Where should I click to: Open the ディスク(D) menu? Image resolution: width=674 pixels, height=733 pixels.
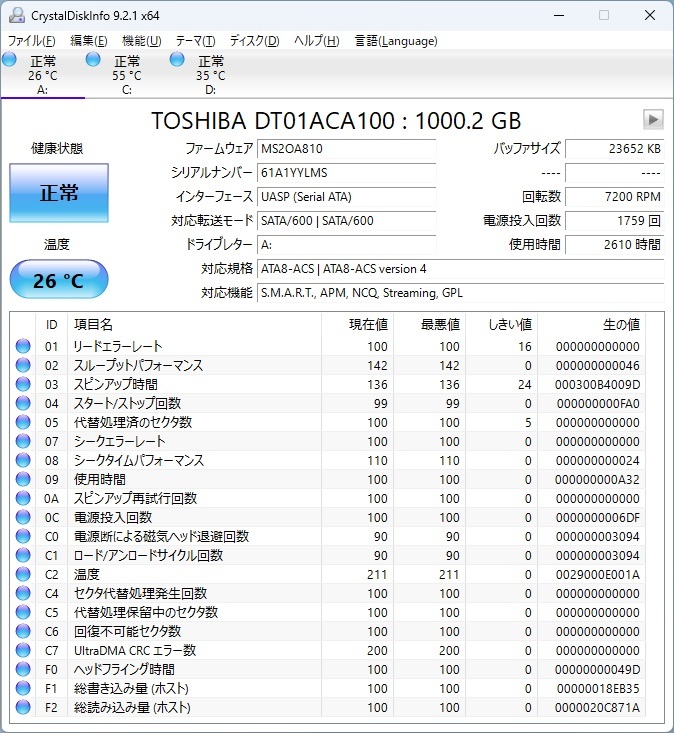pyautogui.click(x=254, y=41)
